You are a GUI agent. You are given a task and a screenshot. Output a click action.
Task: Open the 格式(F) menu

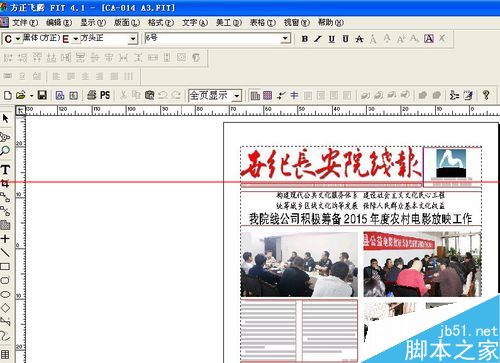tap(161, 23)
